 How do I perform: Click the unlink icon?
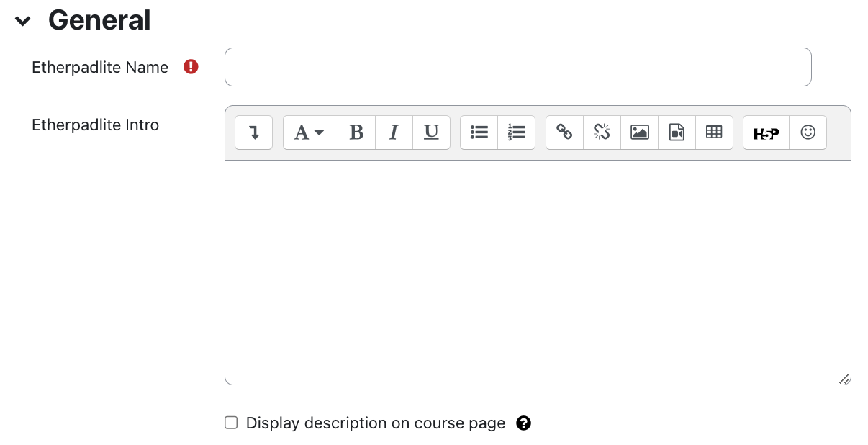(x=602, y=132)
